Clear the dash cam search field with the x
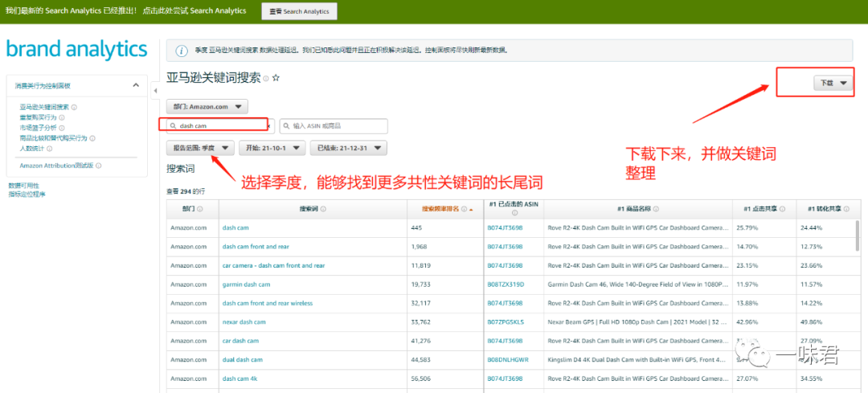Image resolution: width=868 pixels, height=393 pixels. [269, 126]
